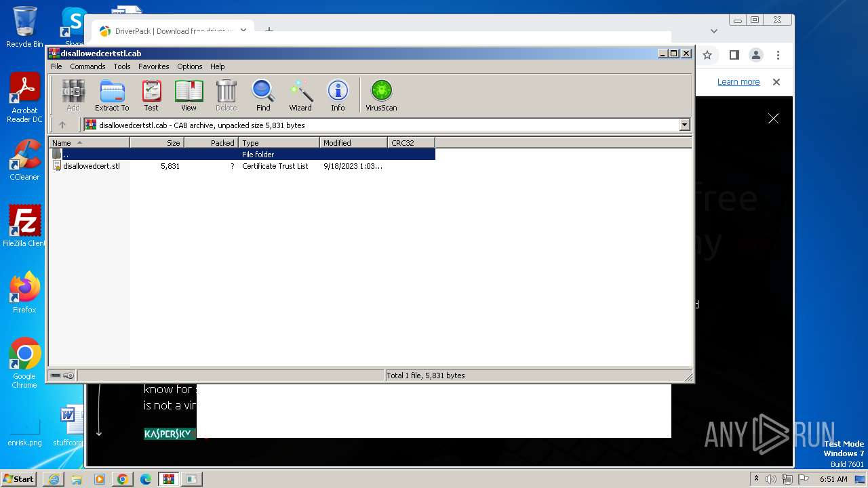868x488 pixels.
Task: Open the Favorites menu
Action: tap(154, 66)
